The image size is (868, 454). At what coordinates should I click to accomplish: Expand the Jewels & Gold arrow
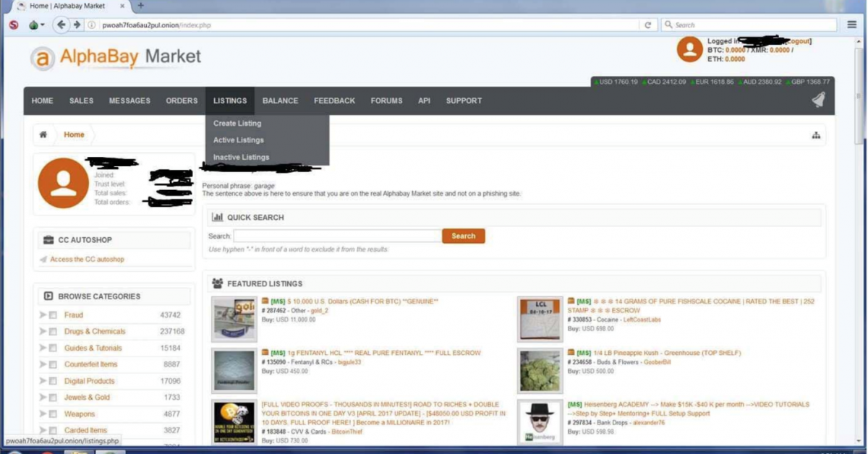point(43,398)
